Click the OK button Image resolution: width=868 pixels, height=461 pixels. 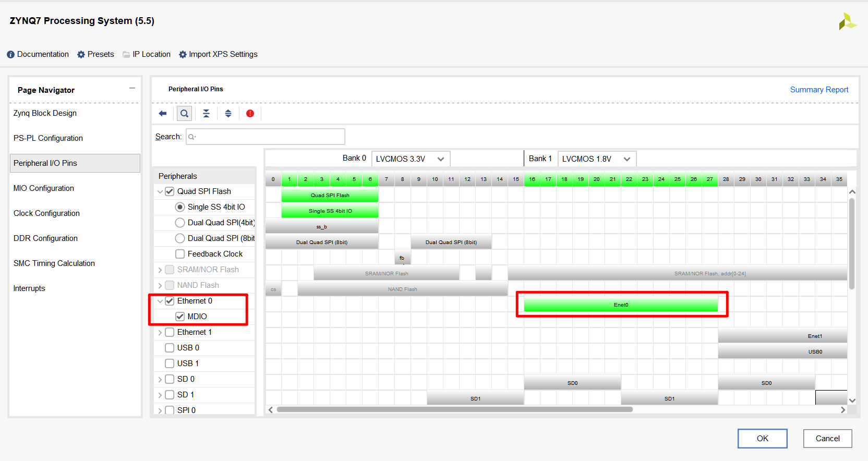(x=763, y=439)
